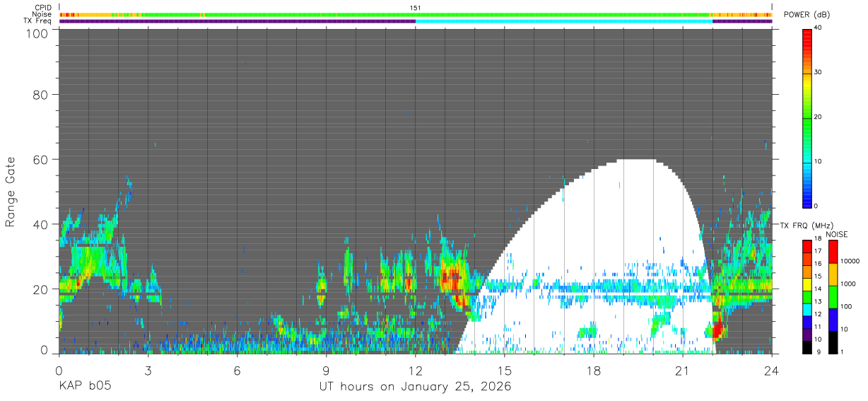Click the 18 tick on UT hours axis
The height and width of the screenshot is (401, 868).
[x=594, y=370]
